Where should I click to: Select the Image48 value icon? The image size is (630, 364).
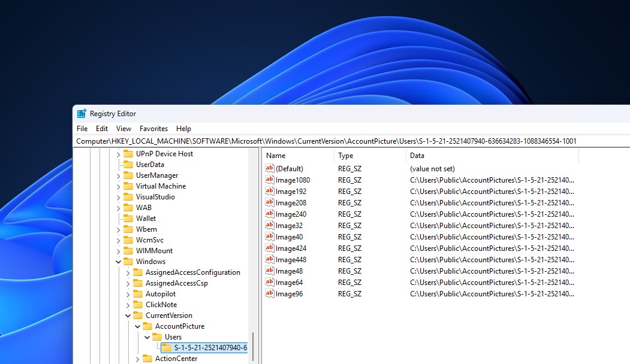coord(270,271)
